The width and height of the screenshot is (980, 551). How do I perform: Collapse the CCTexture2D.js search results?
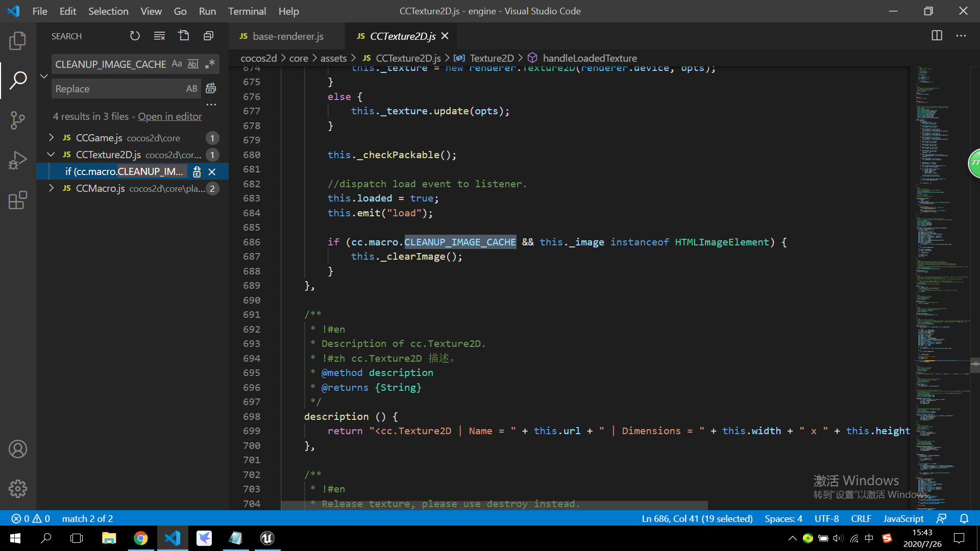51,155
